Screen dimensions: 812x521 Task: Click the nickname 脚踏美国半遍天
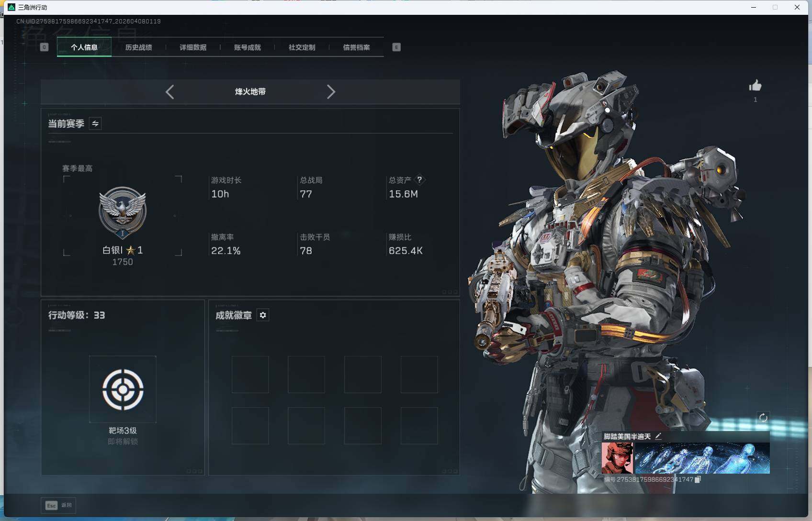627,436
